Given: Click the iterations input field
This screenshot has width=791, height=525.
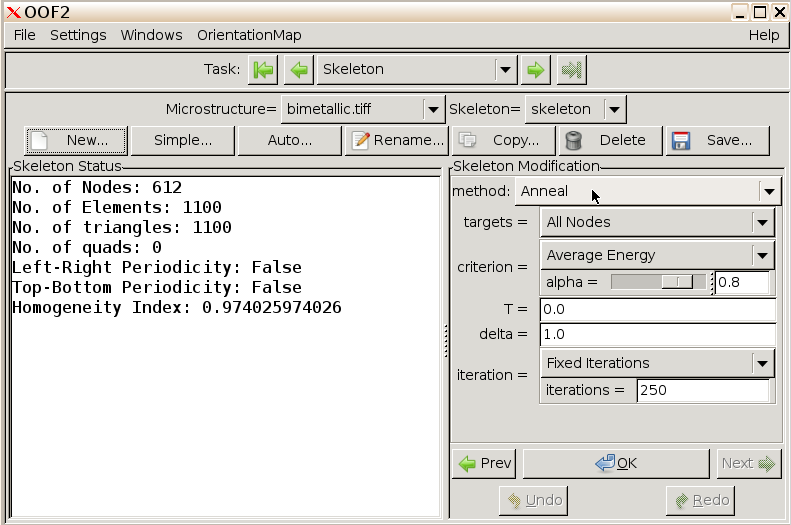Looking at the screenshot, I should [x=702, y=390].
